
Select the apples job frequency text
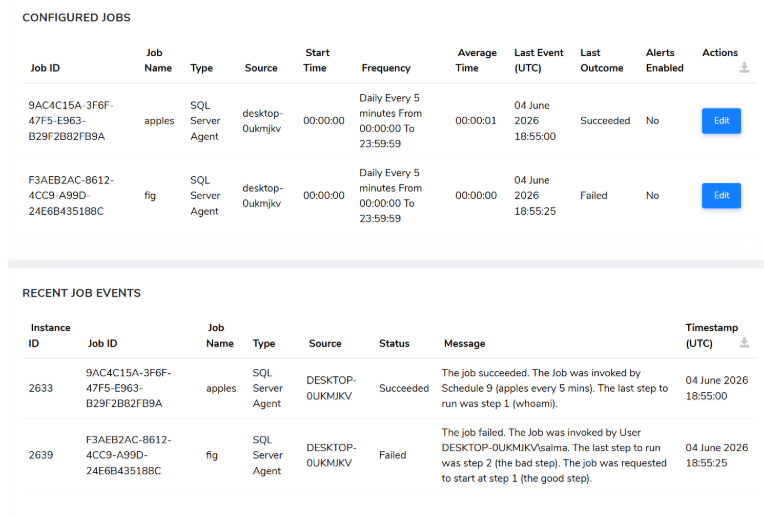pos(390,121)
